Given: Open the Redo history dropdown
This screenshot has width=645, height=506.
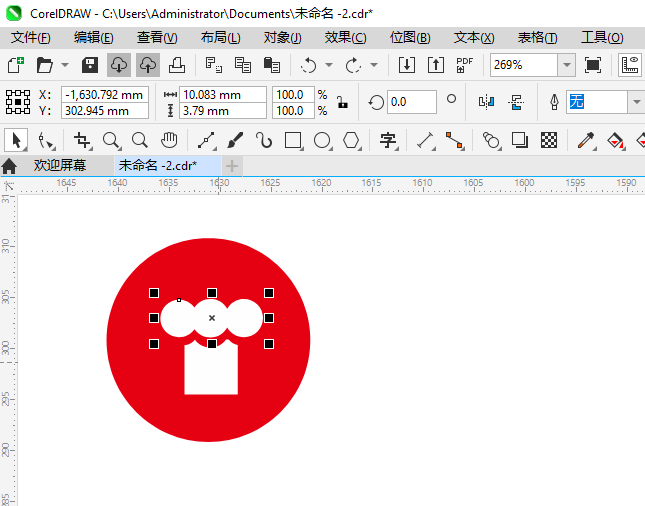Looking at the screenshot, I should [x=374, y=65].
